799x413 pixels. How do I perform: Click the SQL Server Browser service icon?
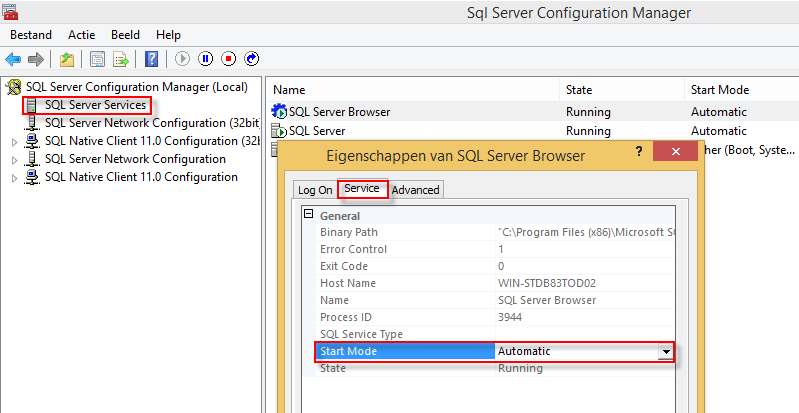point(279,112)
